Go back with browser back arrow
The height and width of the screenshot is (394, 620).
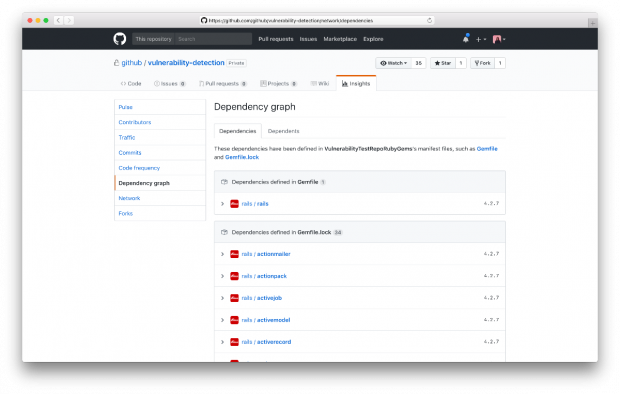click(58, 20)
